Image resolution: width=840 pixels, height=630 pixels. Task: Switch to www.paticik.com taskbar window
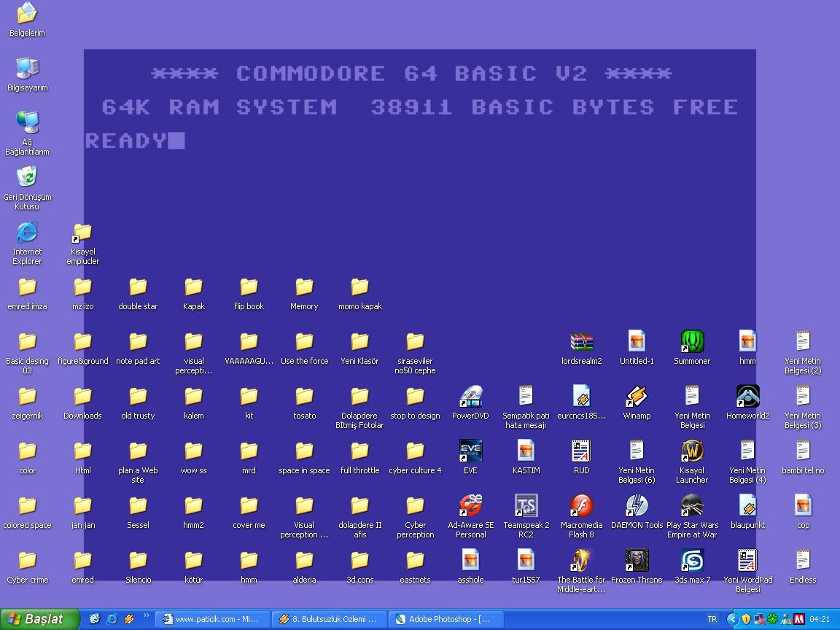click(x=211, y=619)
